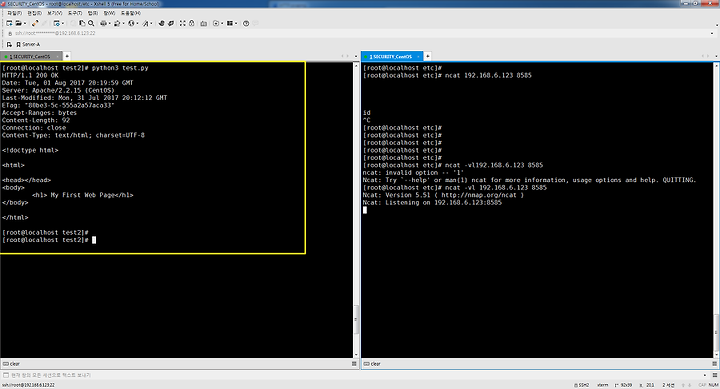
Task: Open the first menu in the menu bar
Action: click(x=15, y=13)
